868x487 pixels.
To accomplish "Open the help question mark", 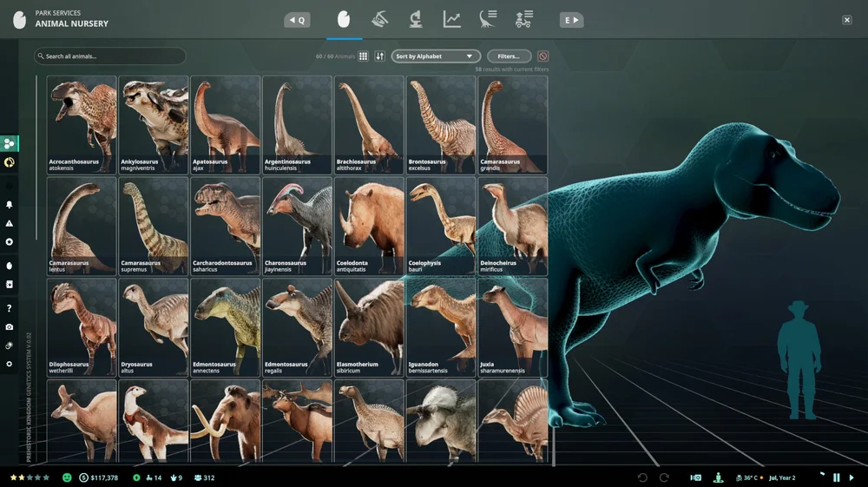I will pos(9,308).
